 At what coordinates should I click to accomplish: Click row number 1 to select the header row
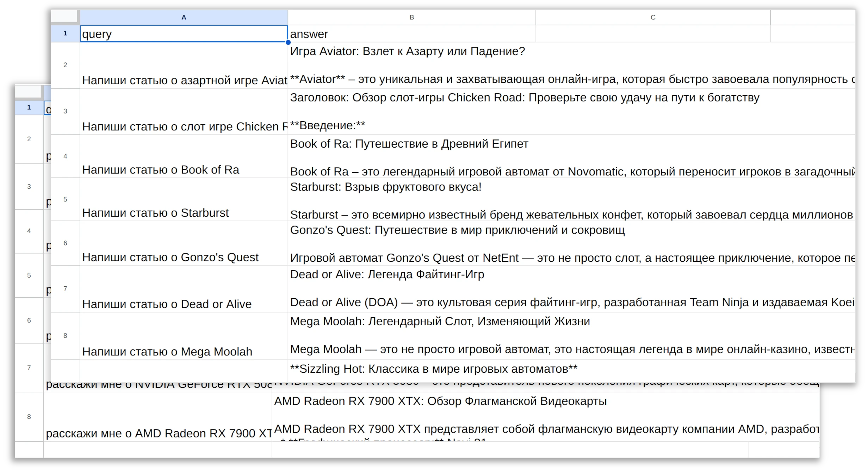(66, 33)
